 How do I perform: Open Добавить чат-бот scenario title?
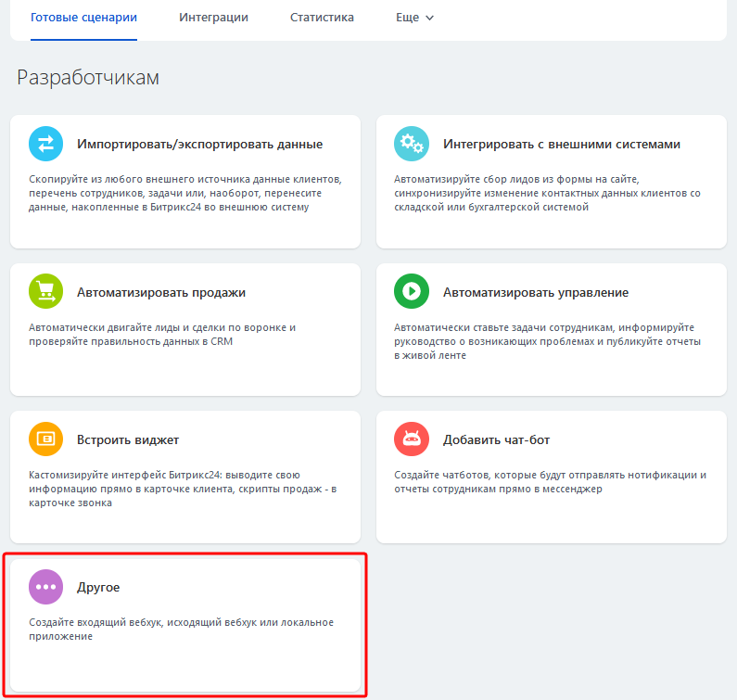click(496, 440)
